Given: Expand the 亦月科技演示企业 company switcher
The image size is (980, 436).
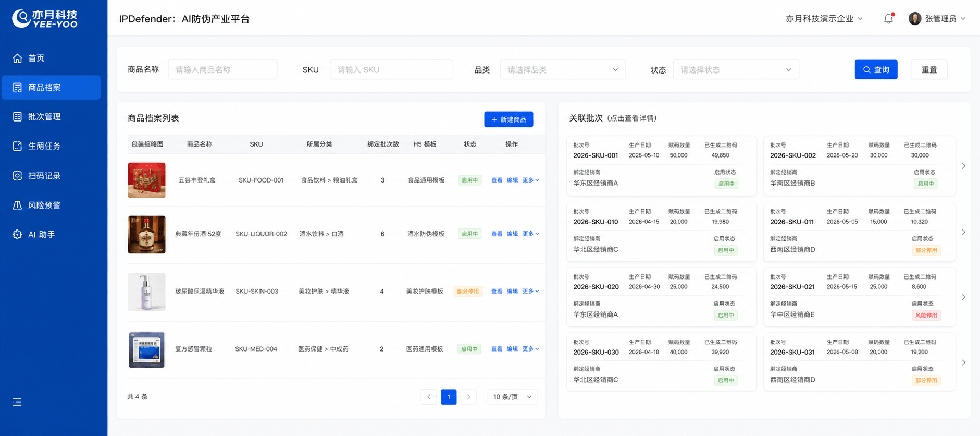Looking at the screenshot, I should pos(824,19).
